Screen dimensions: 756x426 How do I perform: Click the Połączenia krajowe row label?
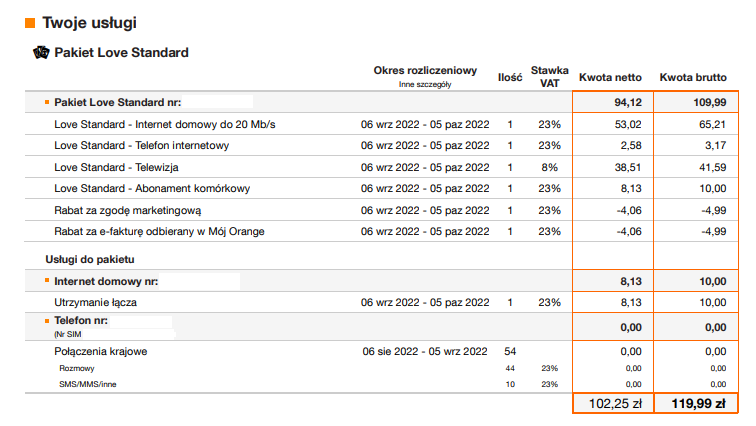106,351
